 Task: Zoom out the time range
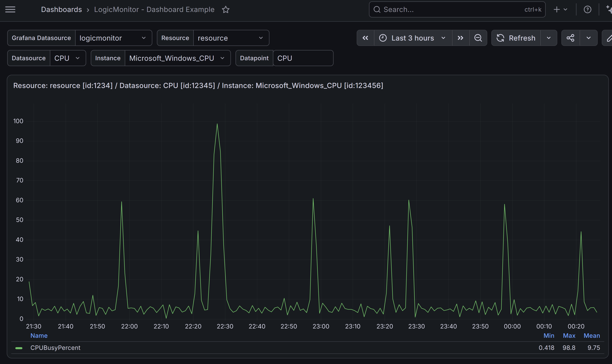[x=478, y=38]
